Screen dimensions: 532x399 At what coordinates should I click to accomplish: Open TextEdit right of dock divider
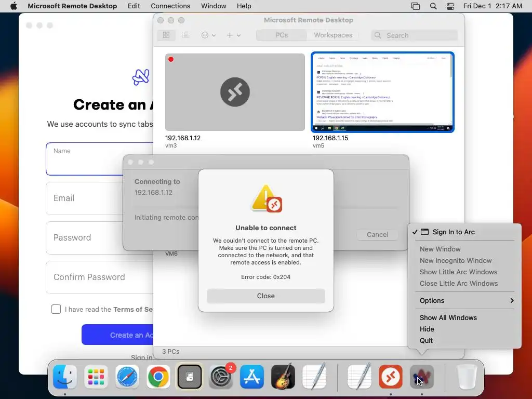pos(360,376)
